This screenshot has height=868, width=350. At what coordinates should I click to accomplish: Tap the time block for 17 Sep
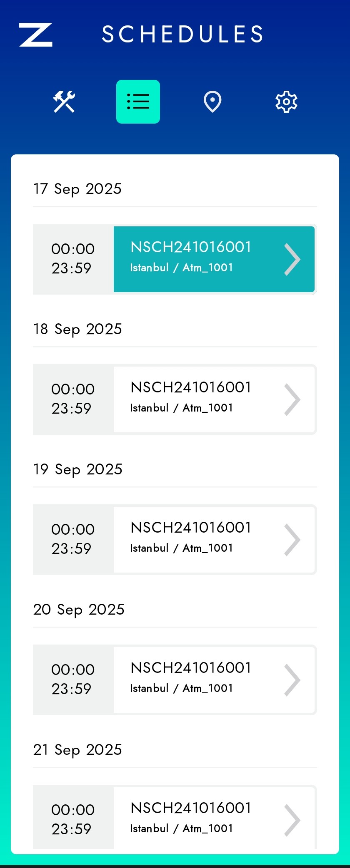click(73, 259)
